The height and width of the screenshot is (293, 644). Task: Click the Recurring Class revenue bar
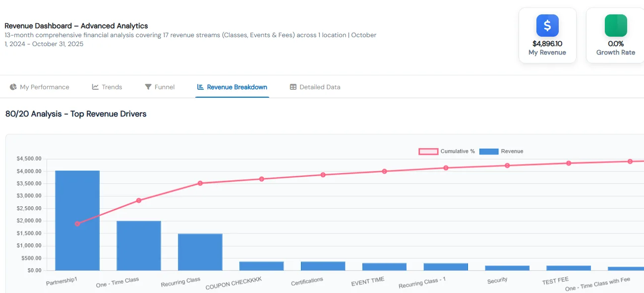[200, 252]
